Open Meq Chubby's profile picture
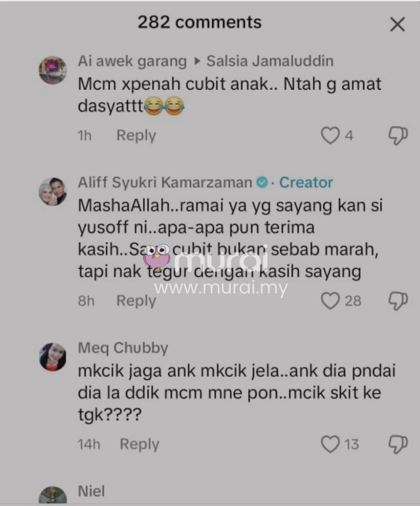The image size is (420, 506). click(53, 357)
